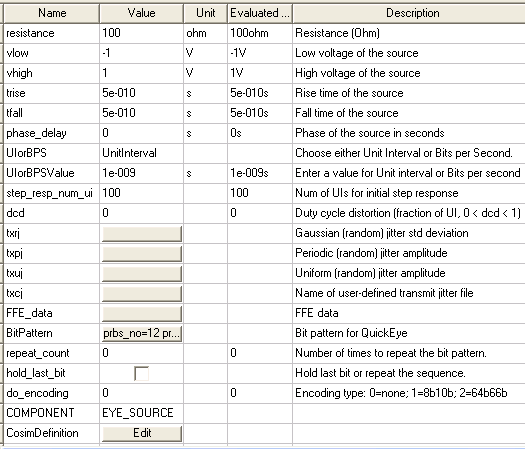This screenshot has height=449, width=525.
Task: Open the txpj periodic jitter value button
Action: tap(142, 253)
